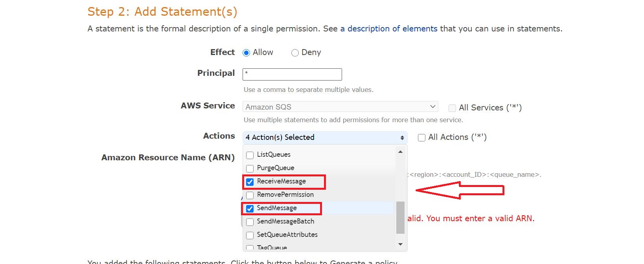This screenshot has width=644, height=264.
Task: Collapse the 4 Action(s) Selected dropdown
Action: (x=325, y=137)
